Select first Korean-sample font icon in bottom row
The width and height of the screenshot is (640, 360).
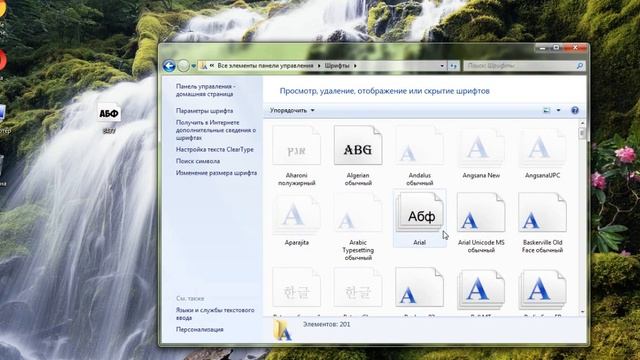pyautogui.click(x=296, y=287)
